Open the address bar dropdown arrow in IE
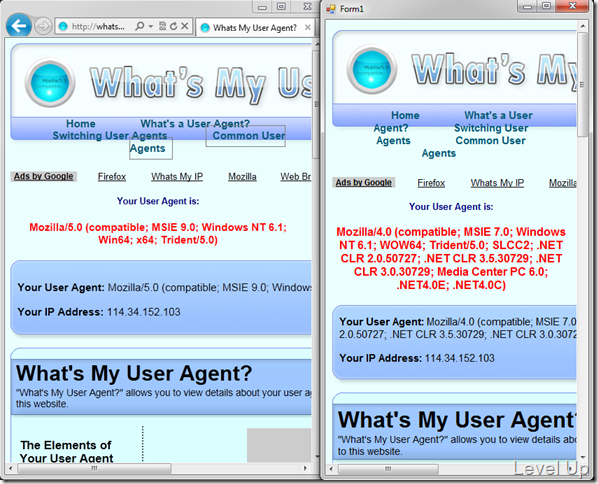This screenshot has width=598, height=484. (x=151, y=26)
